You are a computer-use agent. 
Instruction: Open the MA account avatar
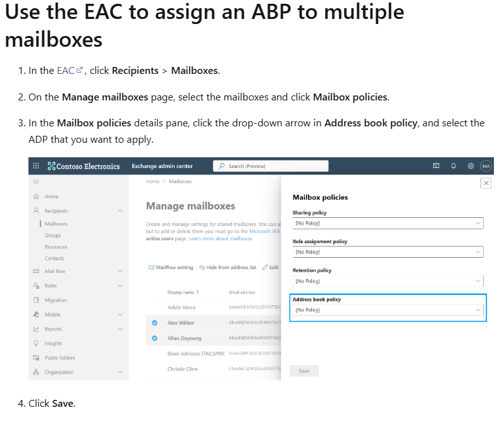[x=486, y=166]
